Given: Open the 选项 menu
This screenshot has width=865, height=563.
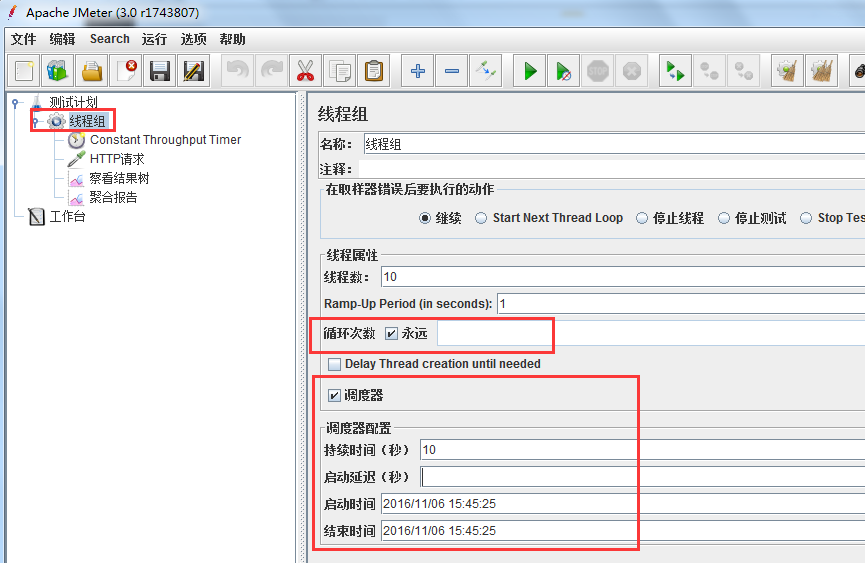Looking at the screenshot, I should (x=194, y=39).
